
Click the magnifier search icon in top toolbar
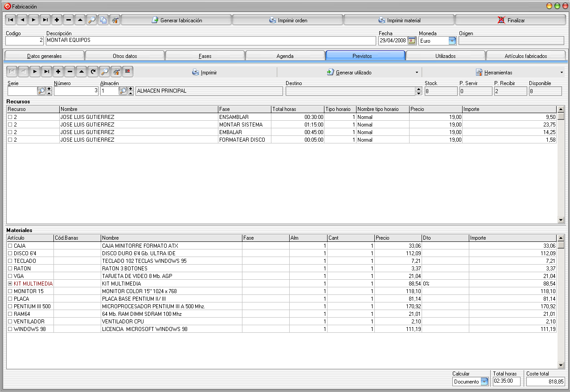[x=92, y=20]
